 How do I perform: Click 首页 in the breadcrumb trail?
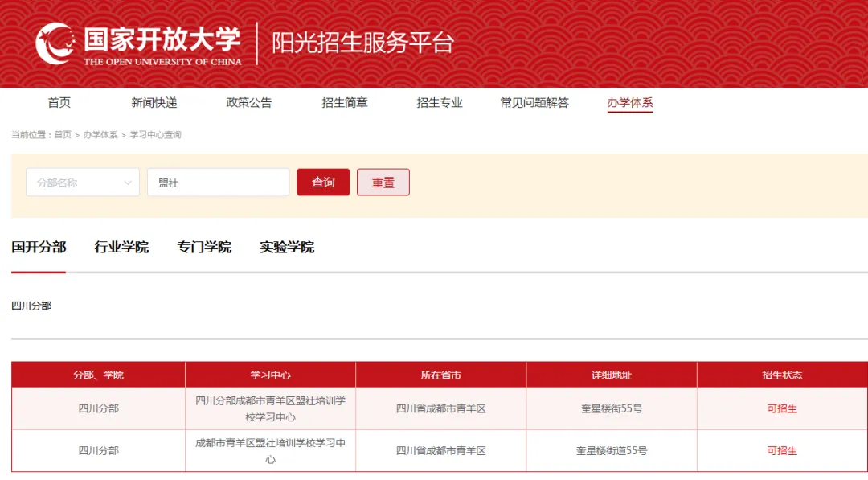coord(63,134)
